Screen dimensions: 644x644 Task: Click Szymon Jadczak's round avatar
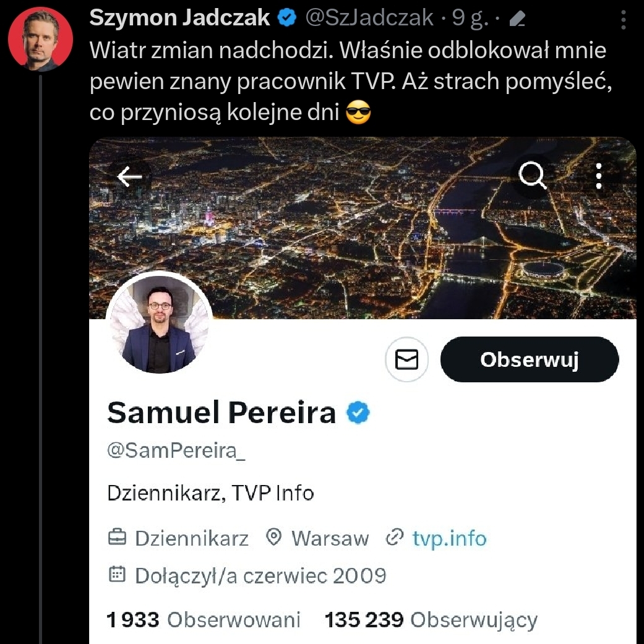[40, 39]
